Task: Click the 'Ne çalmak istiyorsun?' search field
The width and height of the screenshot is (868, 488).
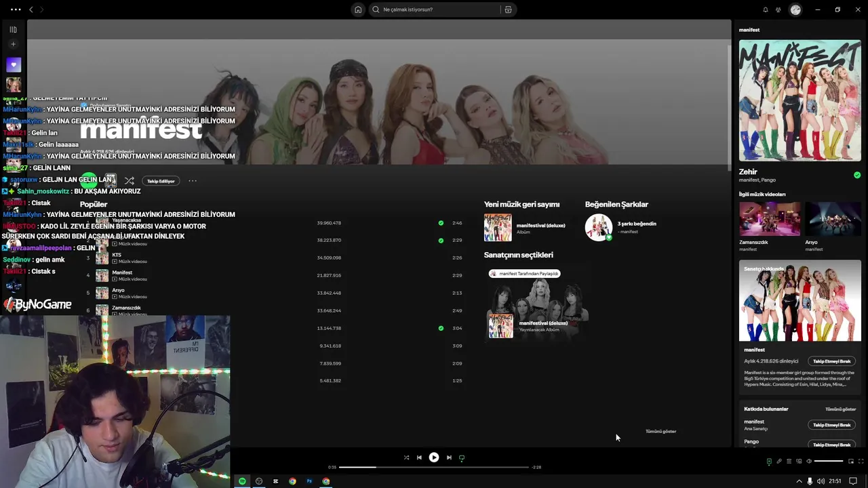Action: (434, 9)
